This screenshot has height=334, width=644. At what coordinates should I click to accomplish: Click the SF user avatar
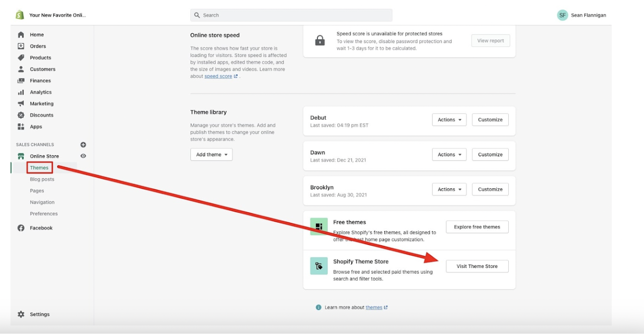pos(562,15)
